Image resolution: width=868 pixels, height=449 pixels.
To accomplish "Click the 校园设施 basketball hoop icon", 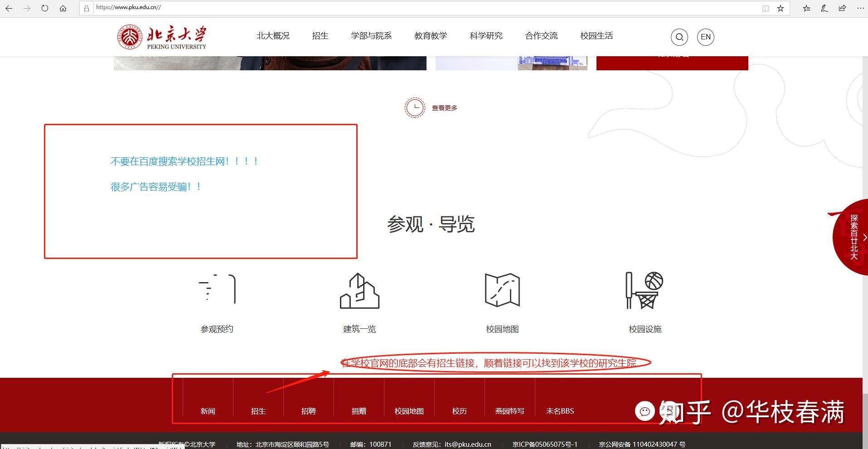I will click(645, 291).
